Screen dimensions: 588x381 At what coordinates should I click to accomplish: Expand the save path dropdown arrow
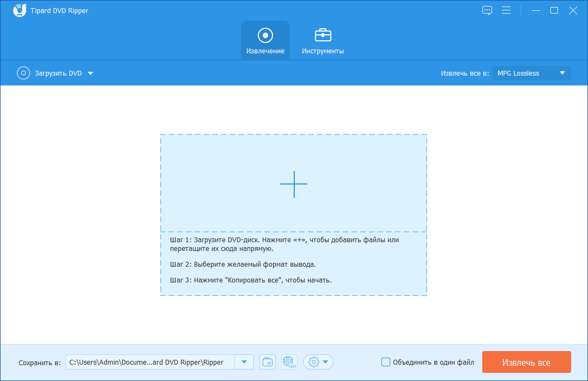pyautogui.click(x=244, y=361)
